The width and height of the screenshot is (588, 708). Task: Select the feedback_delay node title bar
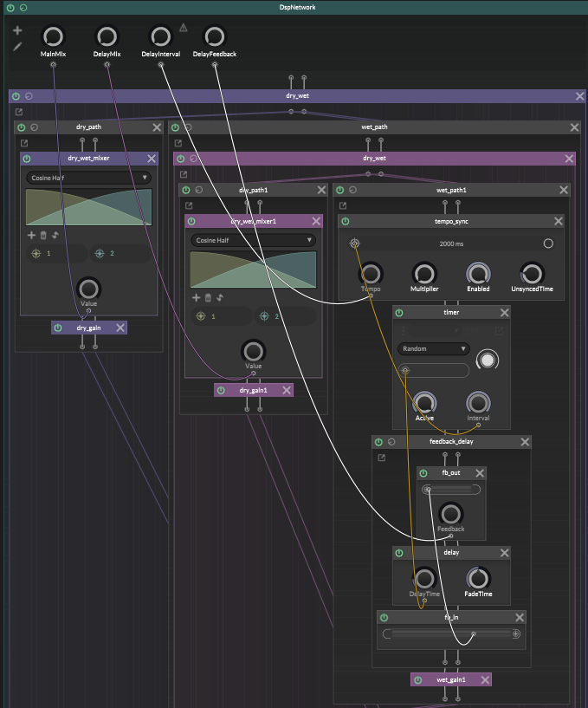click(x=451, y=441)
